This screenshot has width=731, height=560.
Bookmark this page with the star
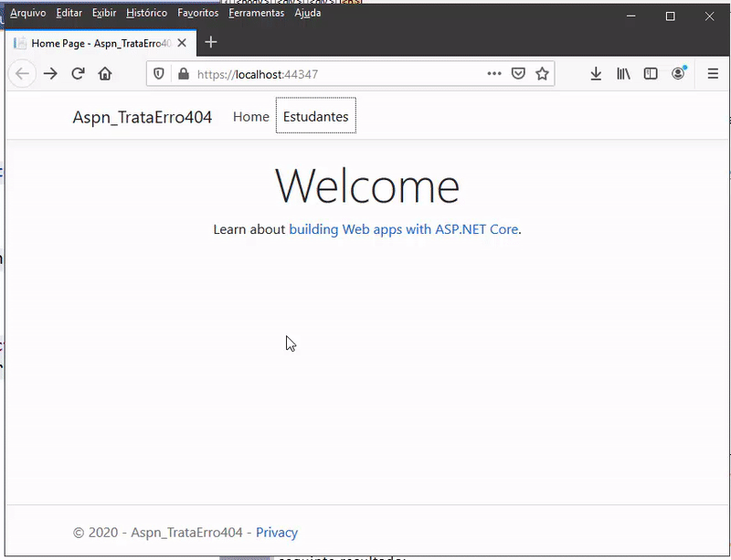542,74
